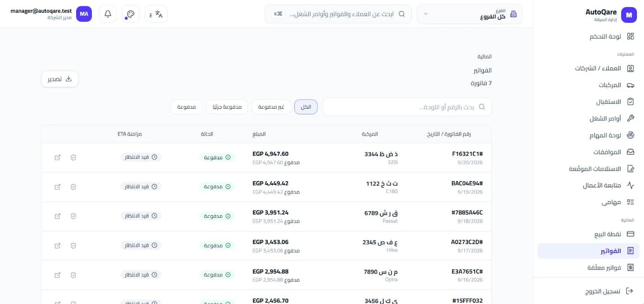Click vehicle model Hilux

[x=392, y=250]
